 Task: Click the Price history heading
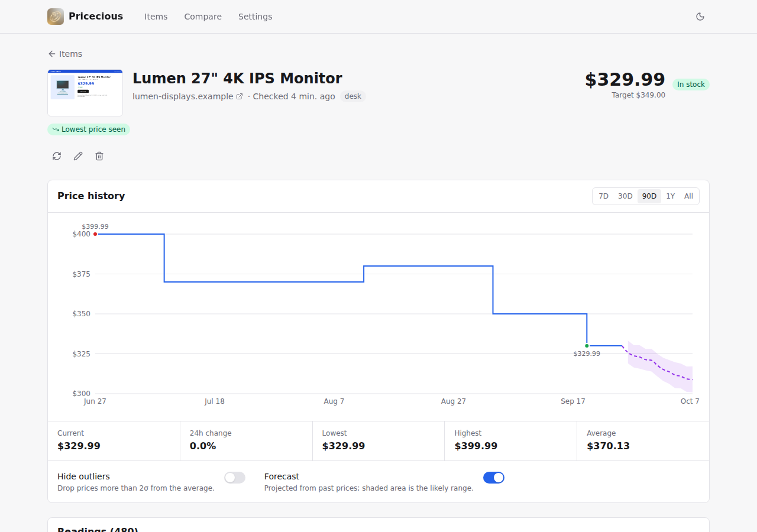tap(91, 196)
